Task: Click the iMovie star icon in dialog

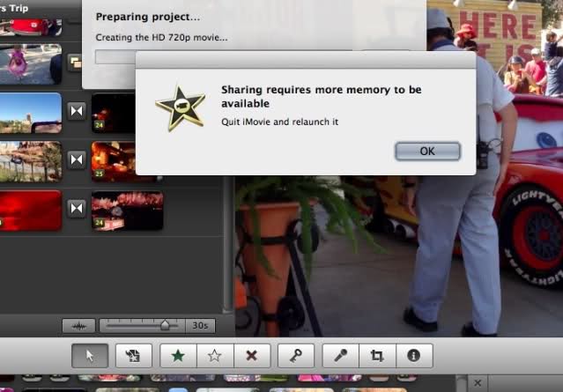Action: click(181, 108)
